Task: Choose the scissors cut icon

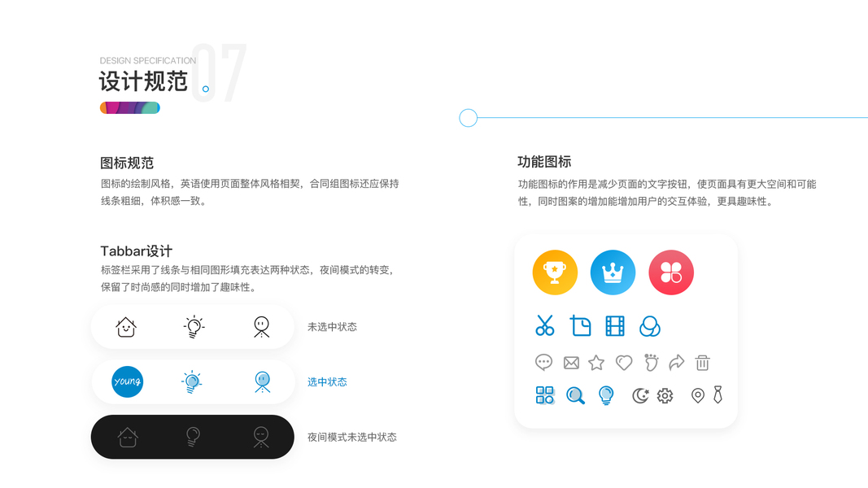Action: (545, 325)
